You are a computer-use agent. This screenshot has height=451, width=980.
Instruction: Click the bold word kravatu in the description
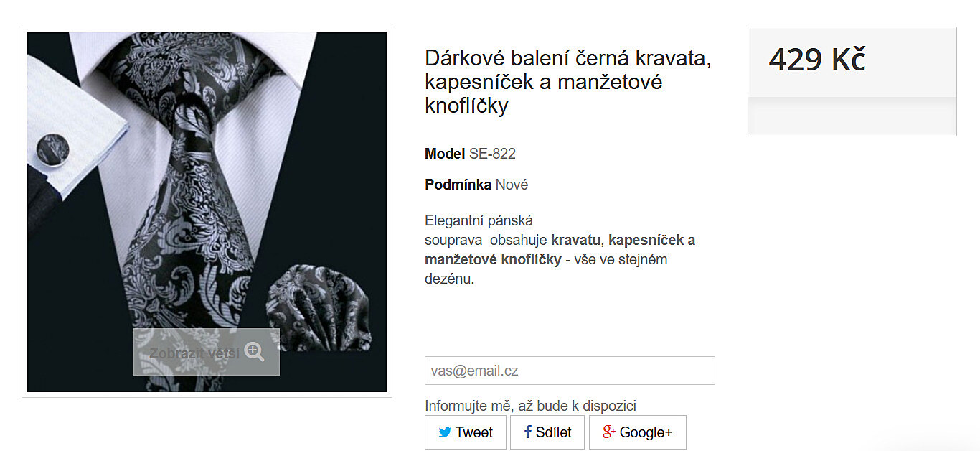(575, 240)
